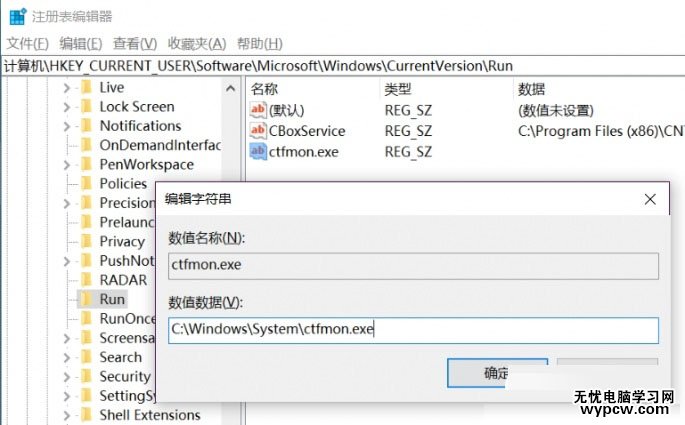This screenshot has width=685, height=425.
Task: Expand the Live tree node
Action: click(67, 88)
